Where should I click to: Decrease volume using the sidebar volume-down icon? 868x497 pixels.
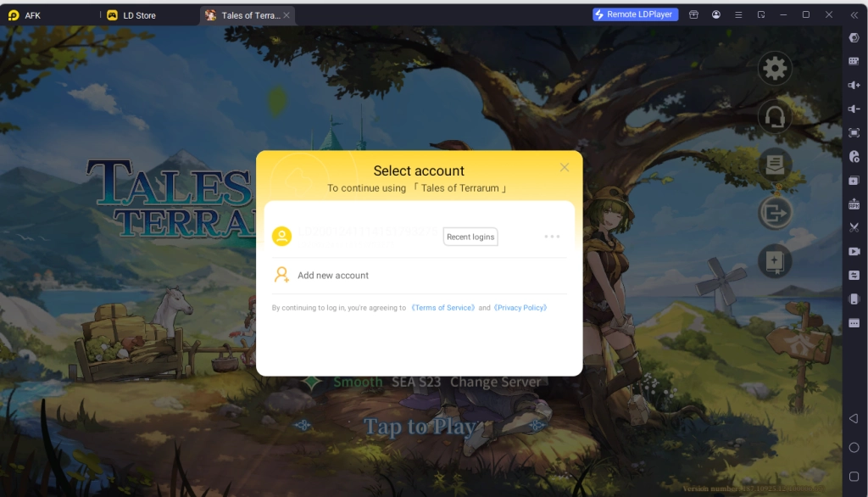tap(854, 109)
